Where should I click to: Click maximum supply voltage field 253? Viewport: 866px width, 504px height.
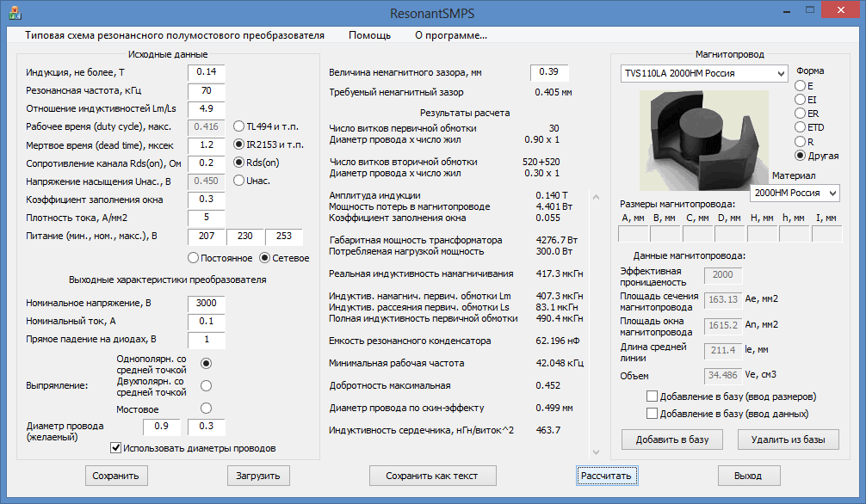[283, 237]
